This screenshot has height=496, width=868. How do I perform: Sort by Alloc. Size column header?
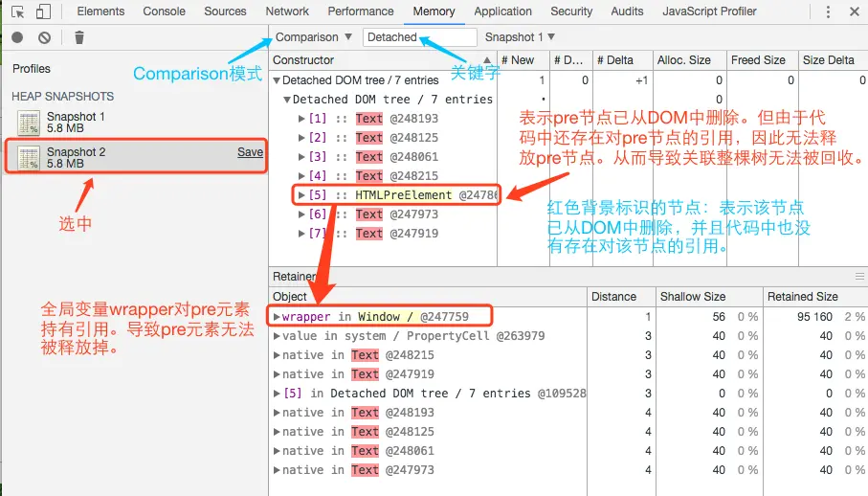click(689, 59)
